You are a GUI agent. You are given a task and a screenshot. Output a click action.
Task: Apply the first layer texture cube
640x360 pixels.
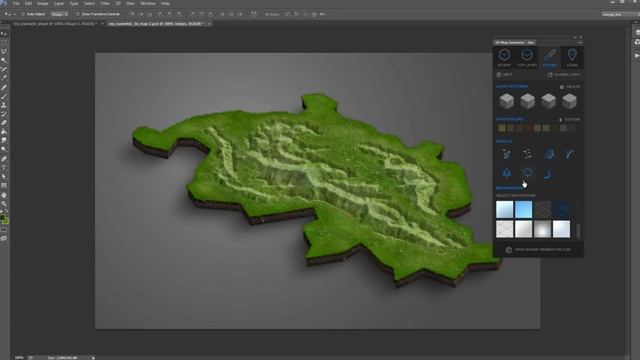point(507,101)
